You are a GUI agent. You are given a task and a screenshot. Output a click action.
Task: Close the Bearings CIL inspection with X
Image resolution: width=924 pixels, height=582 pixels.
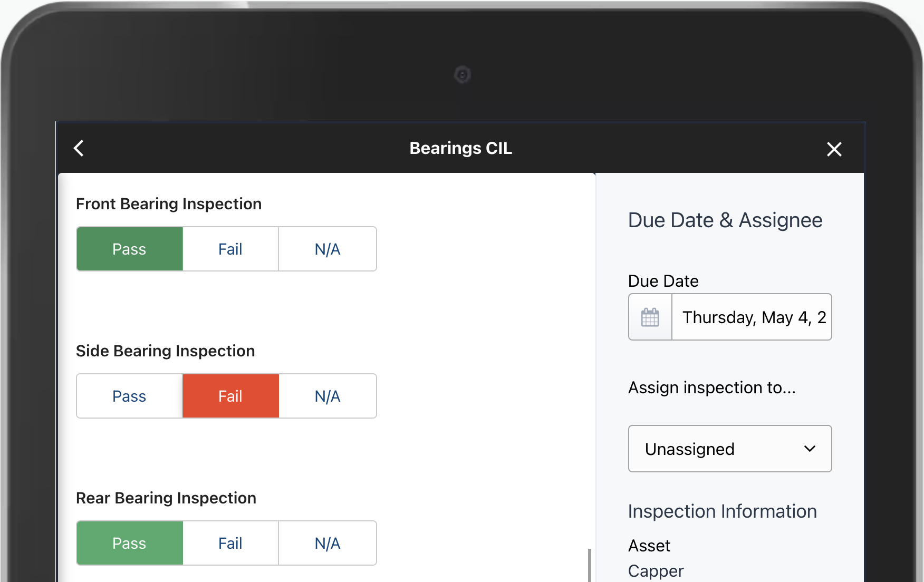click(x=834, y=149)
